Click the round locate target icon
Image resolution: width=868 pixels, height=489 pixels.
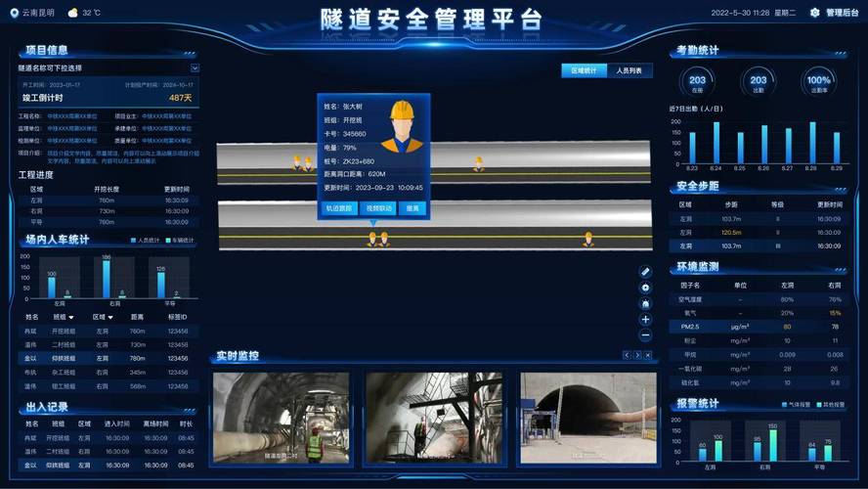[645, 288]
